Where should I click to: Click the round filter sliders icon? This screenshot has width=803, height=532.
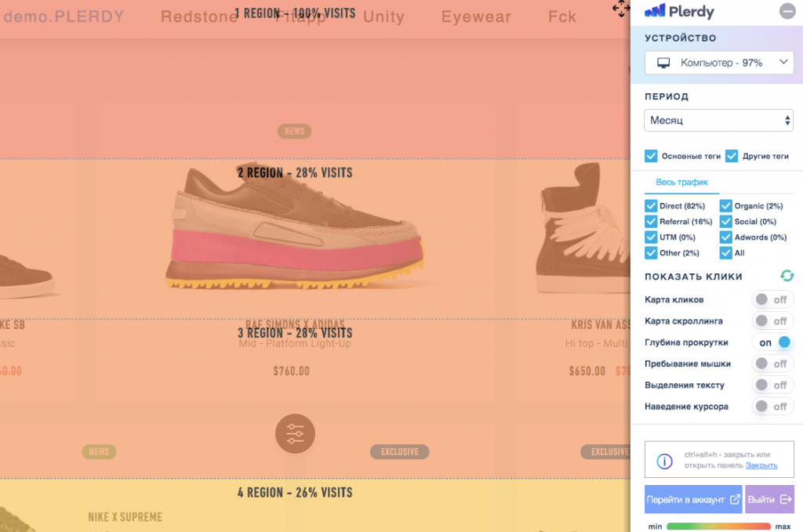click(x=295, y=433)
